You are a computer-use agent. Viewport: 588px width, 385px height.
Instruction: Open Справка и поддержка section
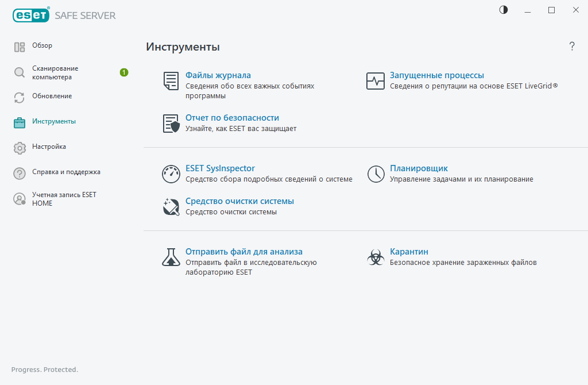(66, 172)
